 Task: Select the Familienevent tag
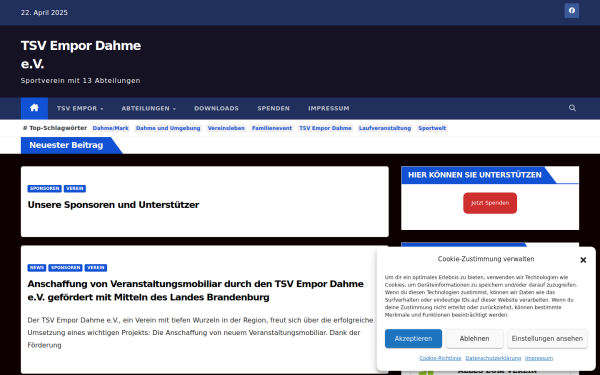click(x=272, y=128)
